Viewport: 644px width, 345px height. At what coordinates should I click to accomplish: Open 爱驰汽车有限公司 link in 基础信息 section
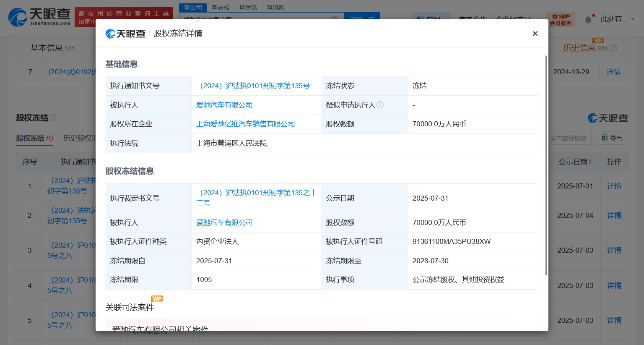224,105
